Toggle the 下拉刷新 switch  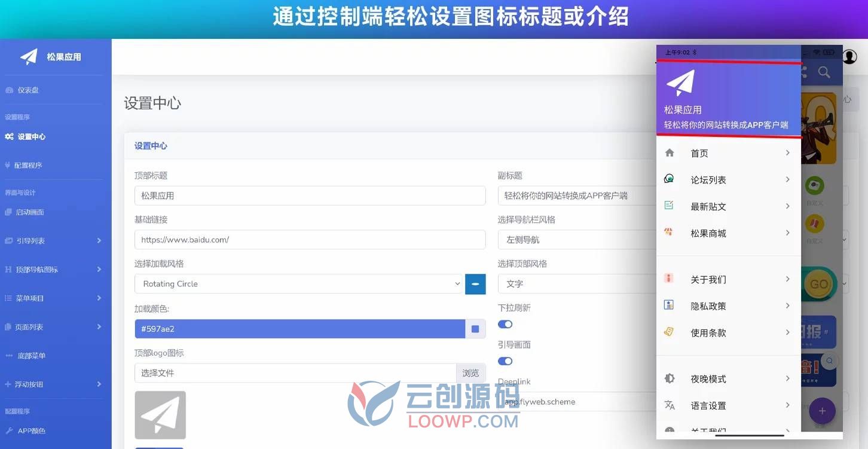[x=505, y=324]
